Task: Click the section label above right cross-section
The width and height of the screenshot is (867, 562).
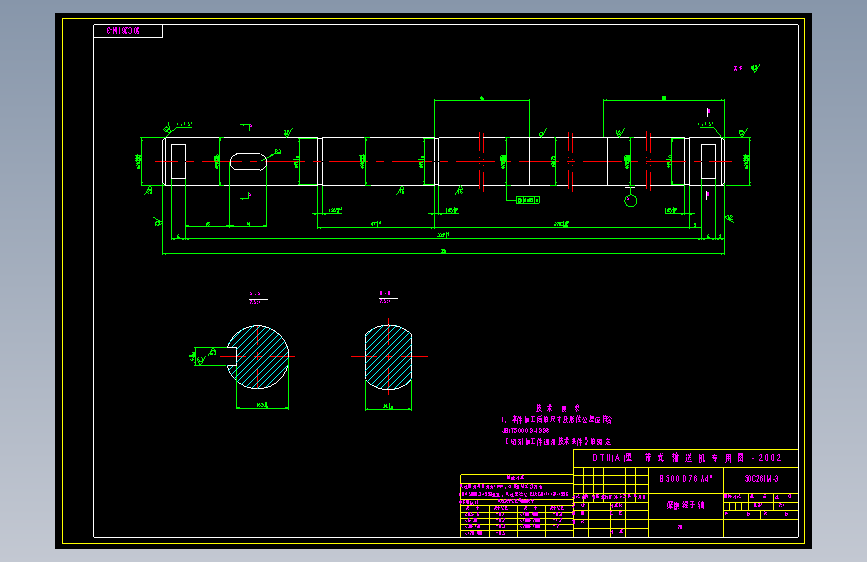Action: pos(388,297)
